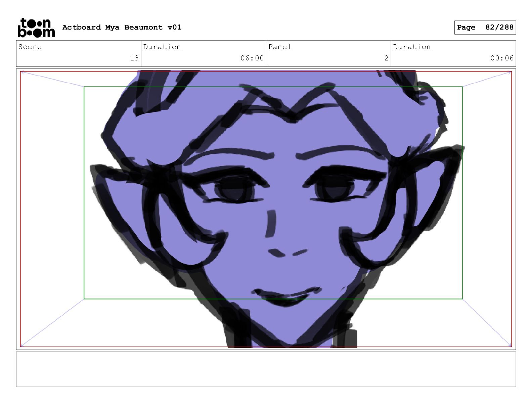Click the 'Page 82/288' box
Viewport: 532px width, 411px height.
[x=485, y=28]
